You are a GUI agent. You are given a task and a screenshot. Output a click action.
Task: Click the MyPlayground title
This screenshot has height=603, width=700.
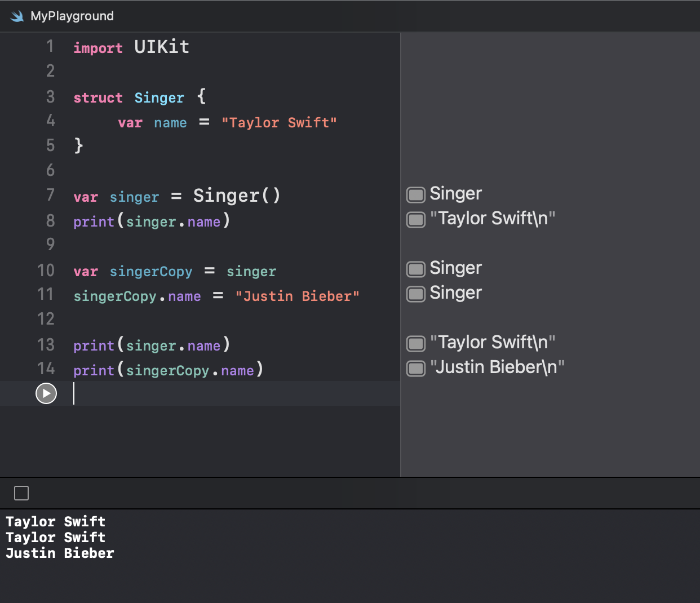click(72, 16)
